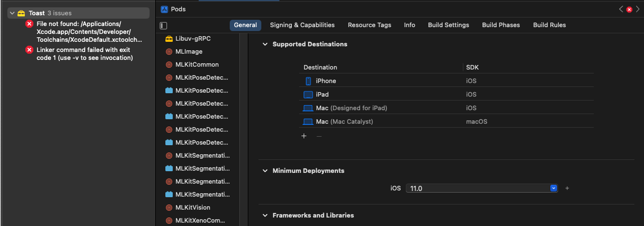
Task: Add a minimum deployment with plus button
Action: tap(567, 188)
